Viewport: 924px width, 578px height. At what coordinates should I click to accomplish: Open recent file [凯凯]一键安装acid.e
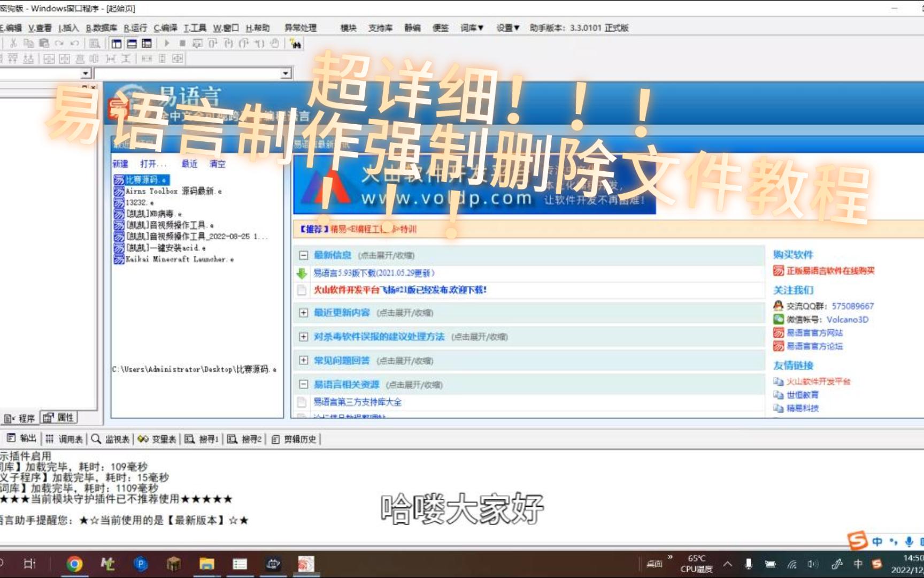pos(160,248)
